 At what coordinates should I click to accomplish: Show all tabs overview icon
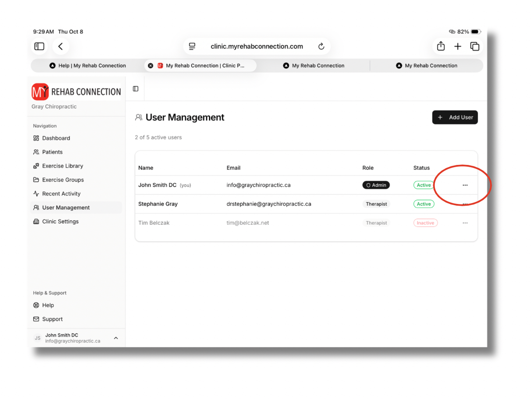pos(475,46)
